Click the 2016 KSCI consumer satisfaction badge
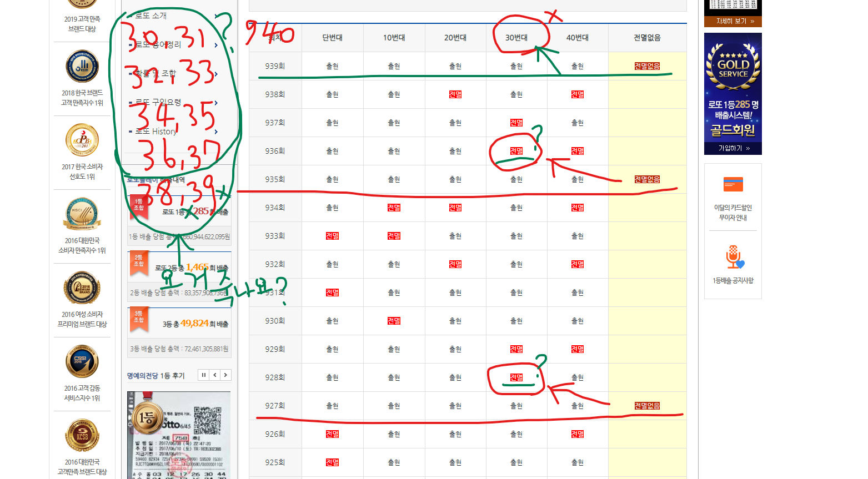The height and width of the screenshot is (479, 868). click(82, 214)
